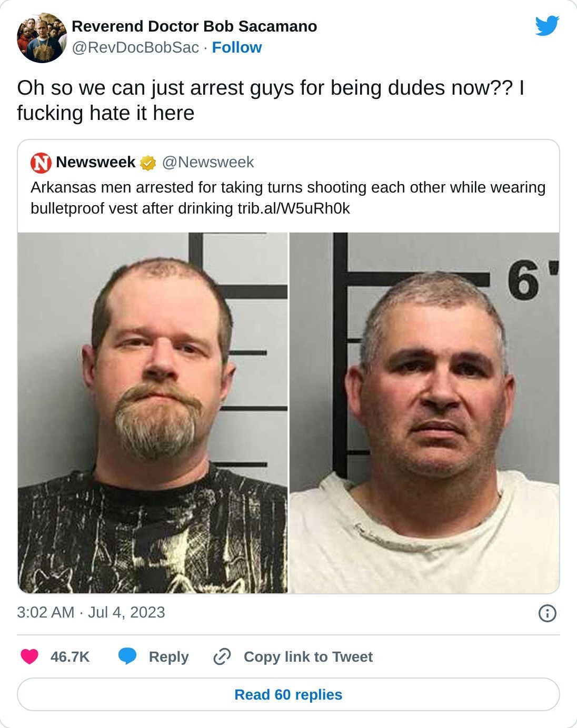This screenshot has width=577, height=728.
Task: Click the chain link copy icon
Action: click(222, 656)
